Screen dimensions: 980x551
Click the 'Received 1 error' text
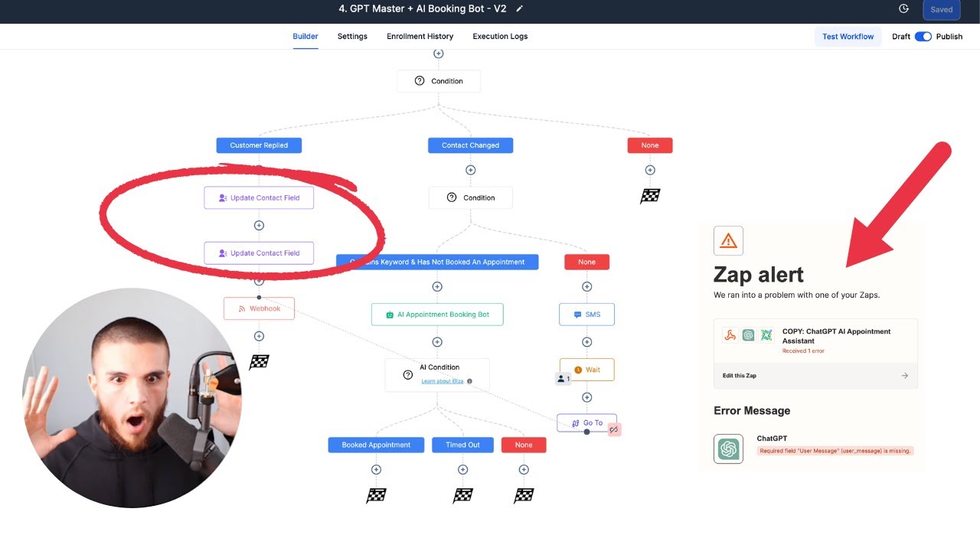tap(803, 350)
